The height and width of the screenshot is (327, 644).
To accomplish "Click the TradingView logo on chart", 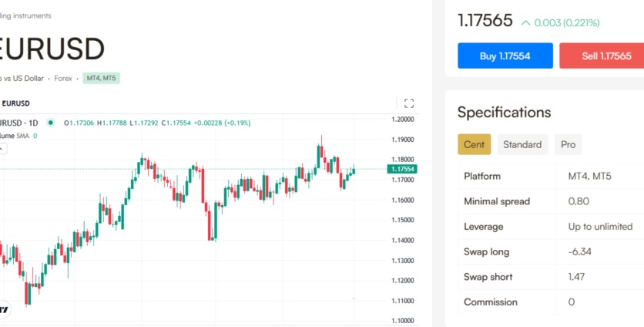I will coord(4,310).
